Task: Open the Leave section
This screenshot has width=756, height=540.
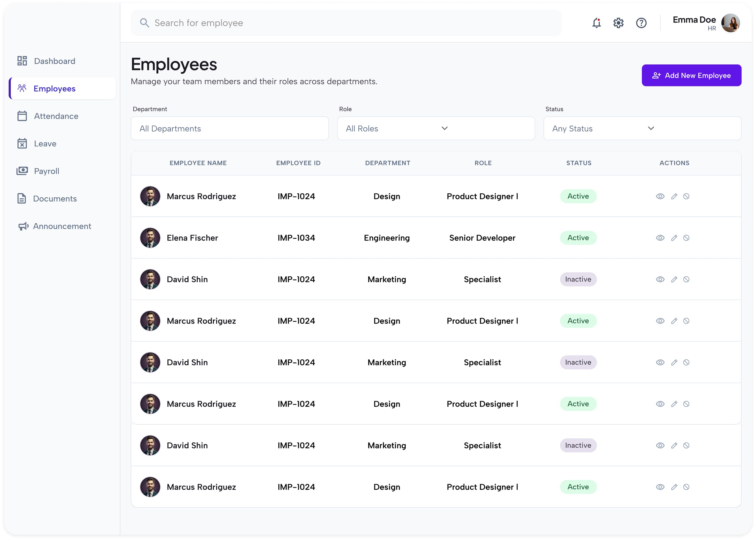Action: tap(37, 144)
